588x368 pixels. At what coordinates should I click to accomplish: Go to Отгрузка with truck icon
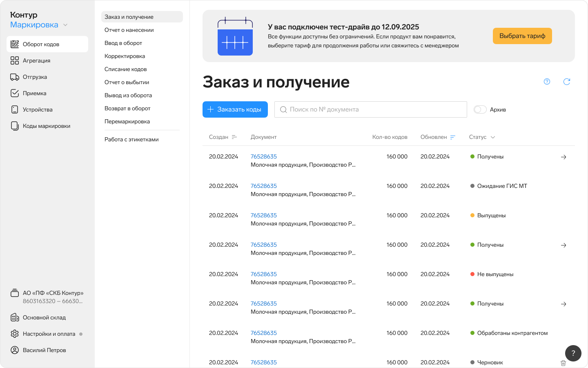tap(35, 77)
